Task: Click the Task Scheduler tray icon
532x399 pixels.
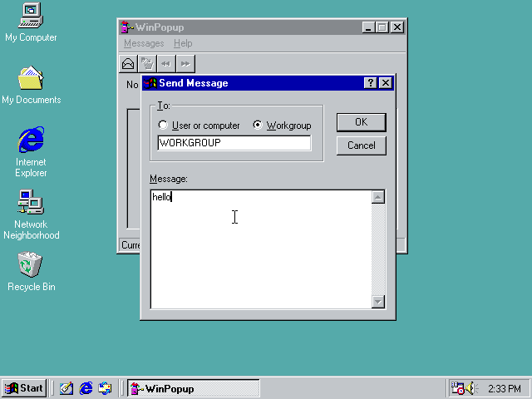Action: point(457,388)
